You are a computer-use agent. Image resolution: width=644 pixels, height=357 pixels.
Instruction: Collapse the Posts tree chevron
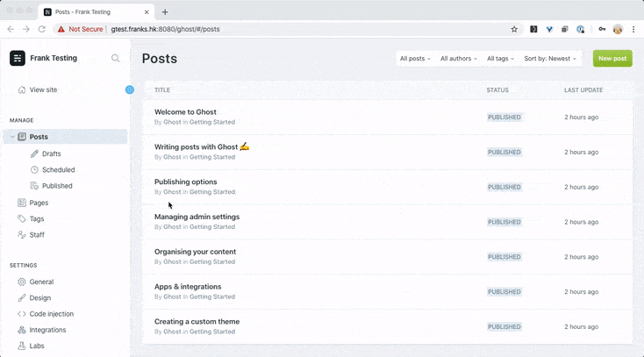pos(12,138)
